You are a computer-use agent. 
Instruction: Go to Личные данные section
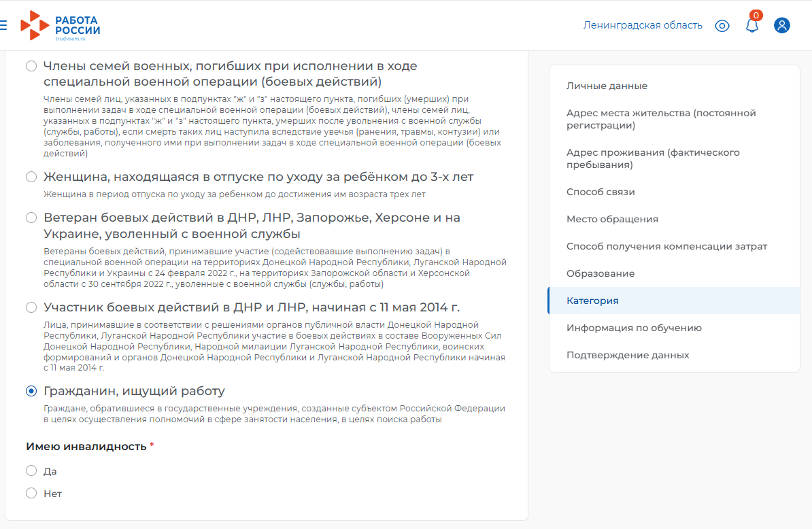(607, 86)
